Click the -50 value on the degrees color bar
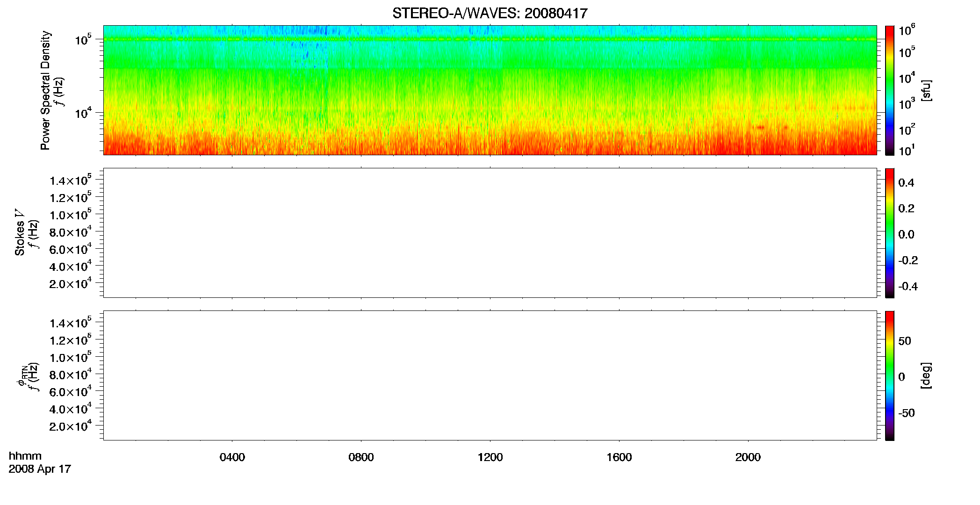 point(907,413)
